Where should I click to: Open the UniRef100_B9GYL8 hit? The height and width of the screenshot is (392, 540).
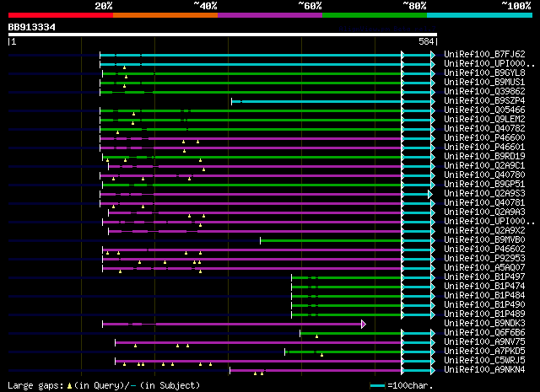pos(484,72)
